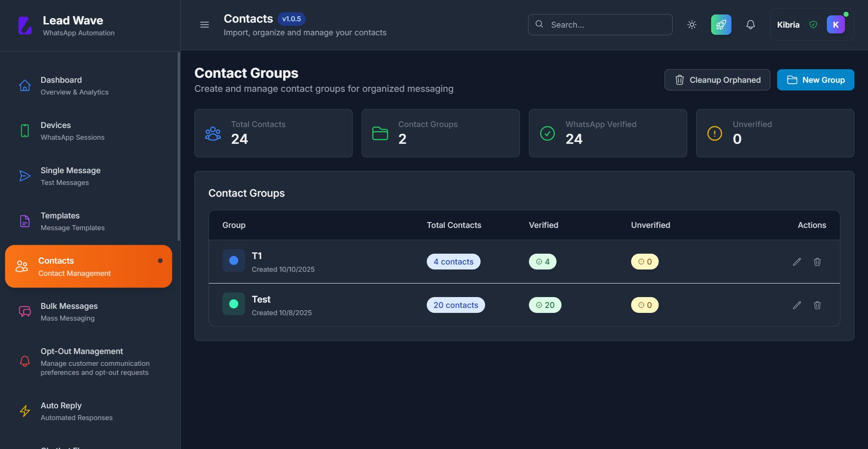Edit the Test group with pencil icon
This screenshot has height=449, width=868.
click(797, 305)
